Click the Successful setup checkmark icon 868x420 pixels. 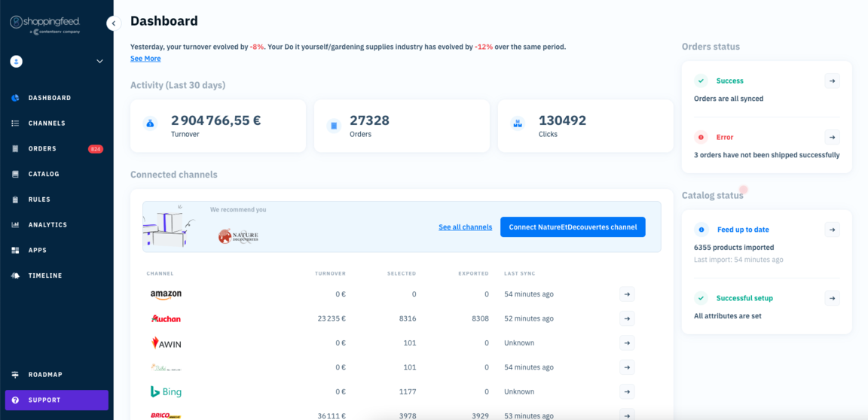701,298
